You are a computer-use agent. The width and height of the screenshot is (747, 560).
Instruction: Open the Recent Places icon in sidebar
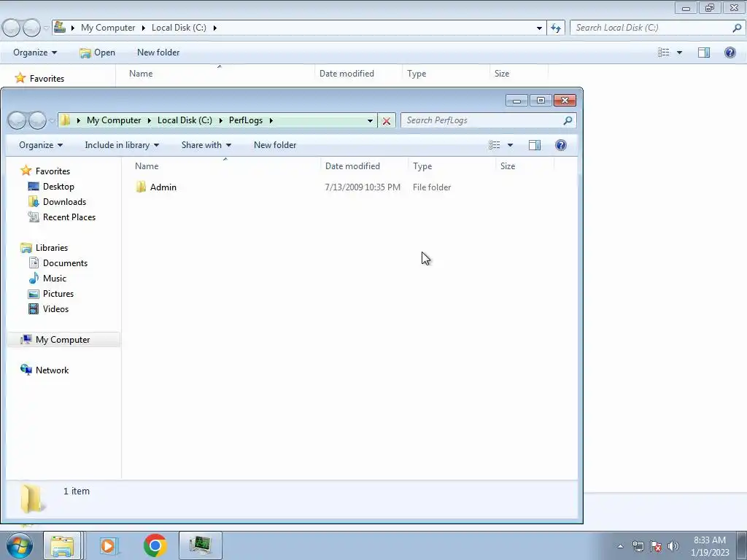click(34, 217)
